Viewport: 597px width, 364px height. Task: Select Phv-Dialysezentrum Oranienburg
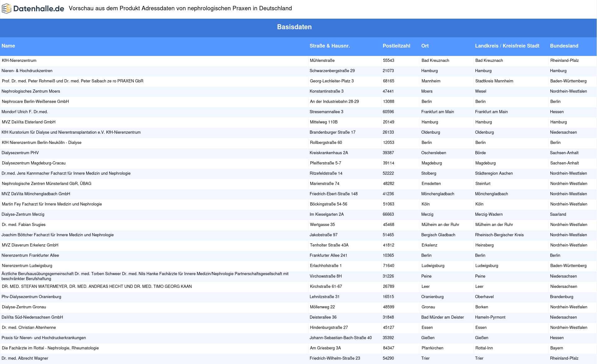(31, 297)
